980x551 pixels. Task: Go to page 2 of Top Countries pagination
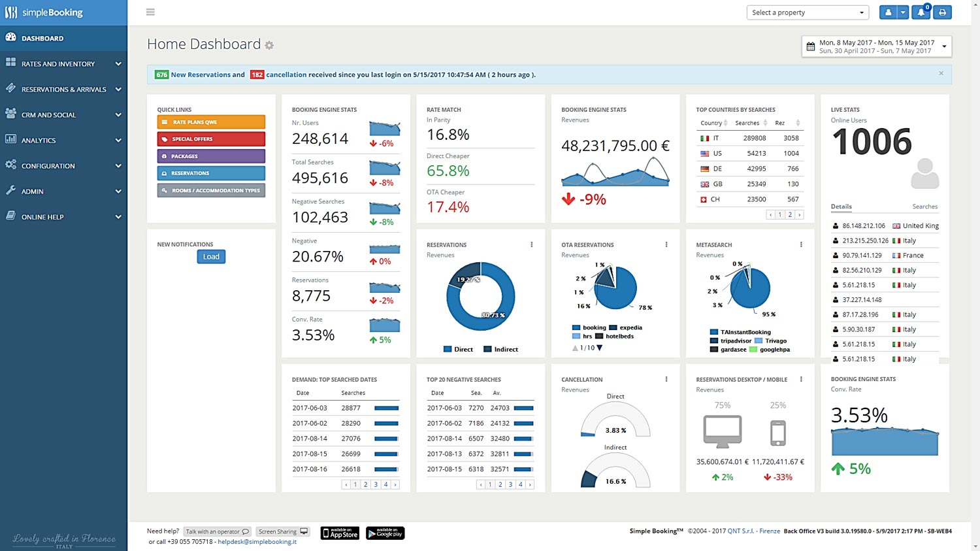(789, 214)
